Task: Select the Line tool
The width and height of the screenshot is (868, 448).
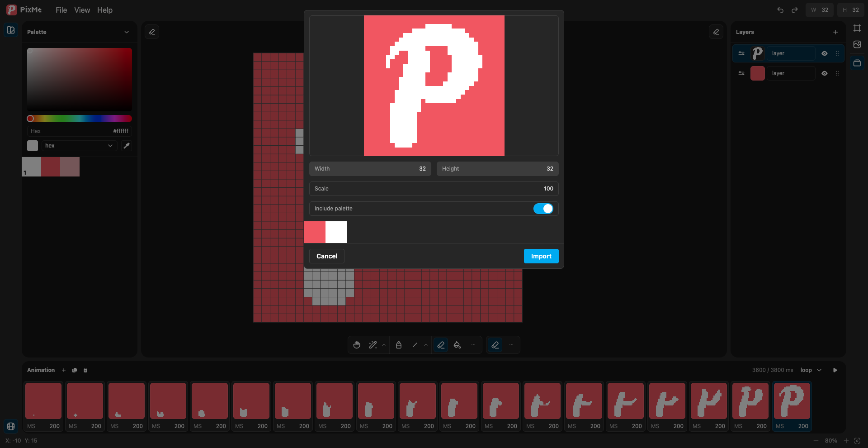Action: pyautogui.click(x=415, y=345)
